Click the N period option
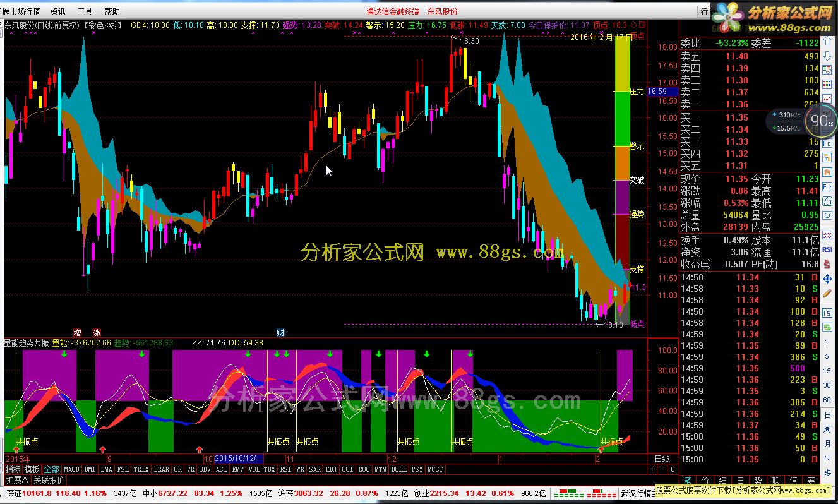838x504 pixels. 827,458
